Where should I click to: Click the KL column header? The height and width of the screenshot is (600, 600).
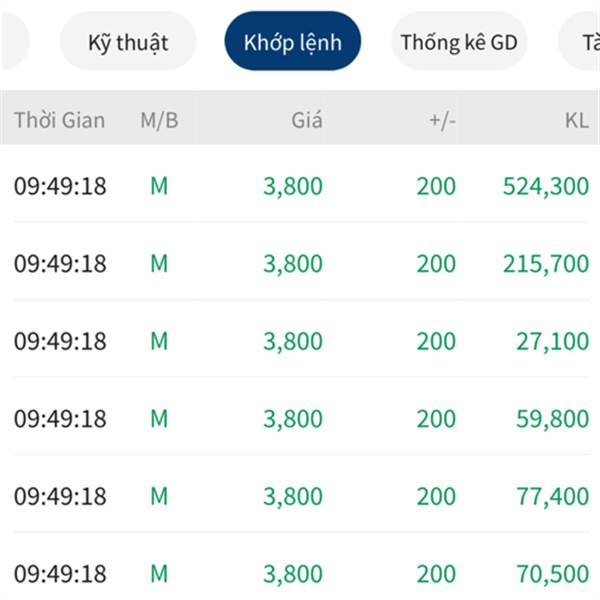point(577,121)
